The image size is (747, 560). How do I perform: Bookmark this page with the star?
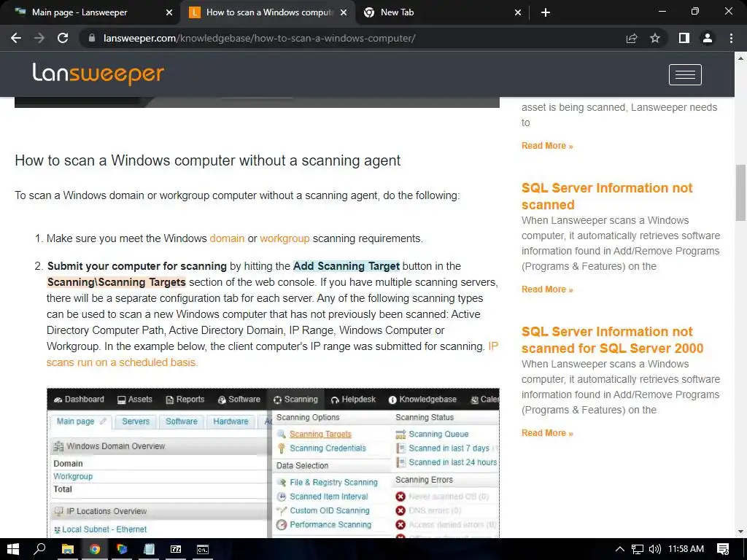click(x=655, y=38)
